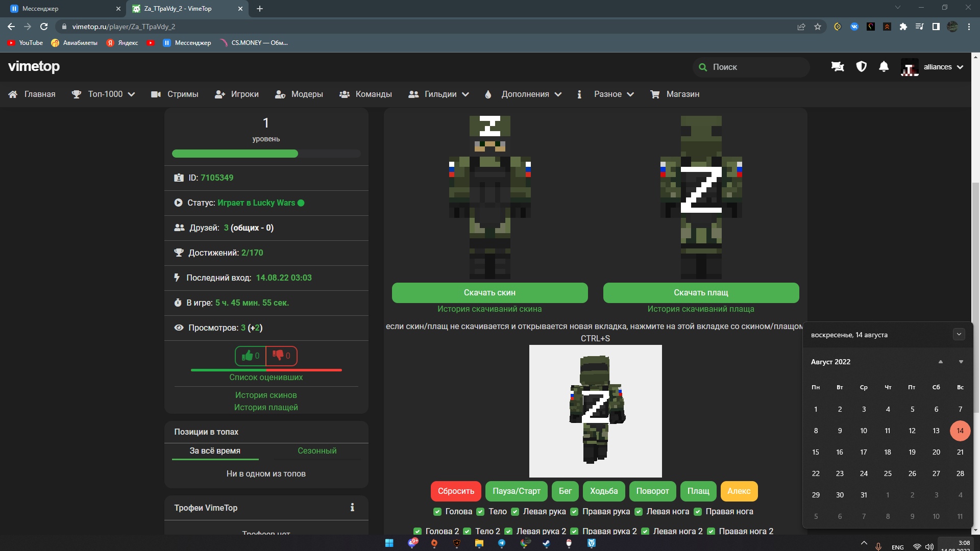Viewport: 980px width, 551px height.
Task: Open the Гильдии dropdown menu
Action: click(x=439, y=94)
